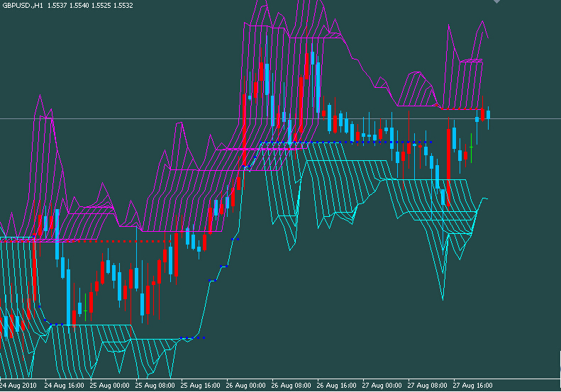
Task: Select the 24 Aug 16:00 time label
Action: (64, 385)
